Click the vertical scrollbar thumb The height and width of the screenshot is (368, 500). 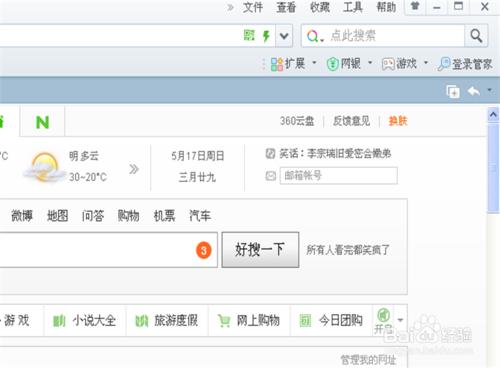pyautogui.click(x=493, y=168)
